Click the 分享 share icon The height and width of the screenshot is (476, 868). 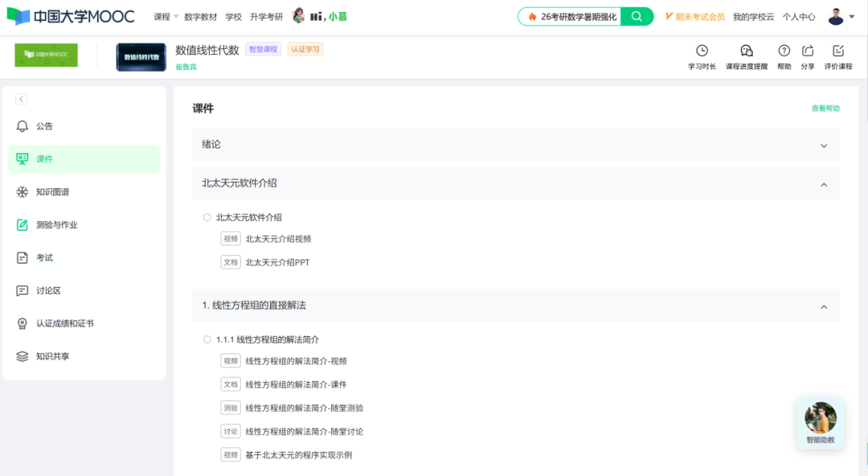coord(808,51)
